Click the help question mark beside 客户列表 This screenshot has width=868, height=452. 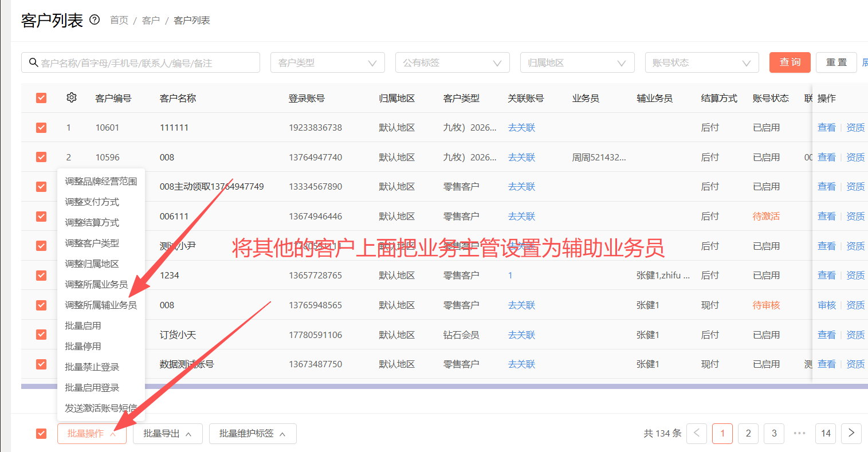tap(95, 20)
